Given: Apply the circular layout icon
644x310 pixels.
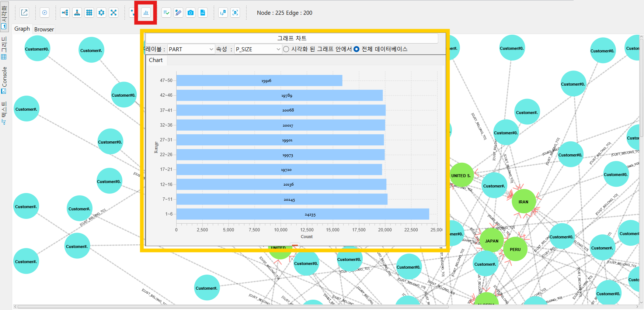Looking at the screenshot, I should [101, 13].
